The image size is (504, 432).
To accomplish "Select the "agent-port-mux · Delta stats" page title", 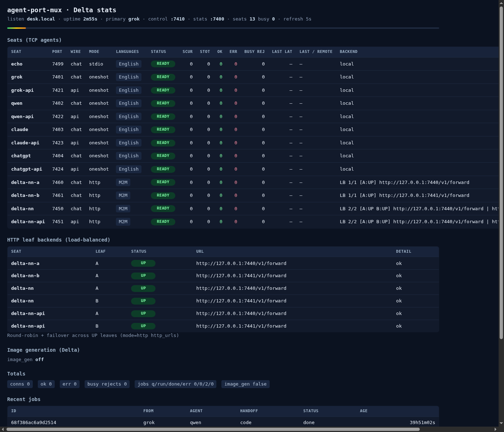I will pos(62,10).
